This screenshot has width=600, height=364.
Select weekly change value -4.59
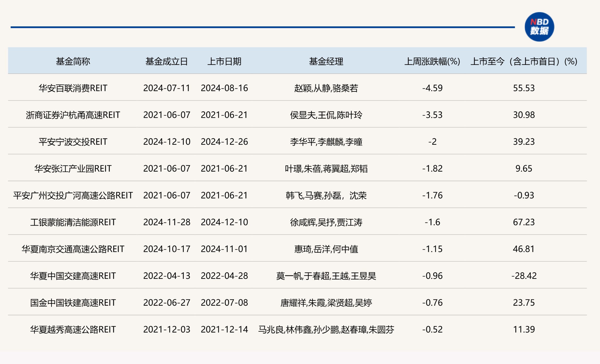click(x=432, y=88)
